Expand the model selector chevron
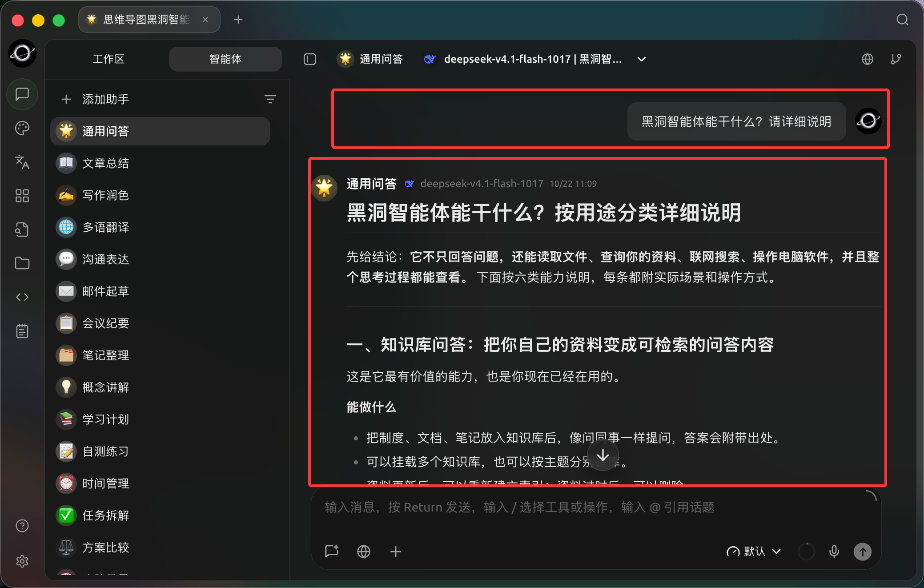The height and width of the screenshot is (588, 924). click(642, 59)
